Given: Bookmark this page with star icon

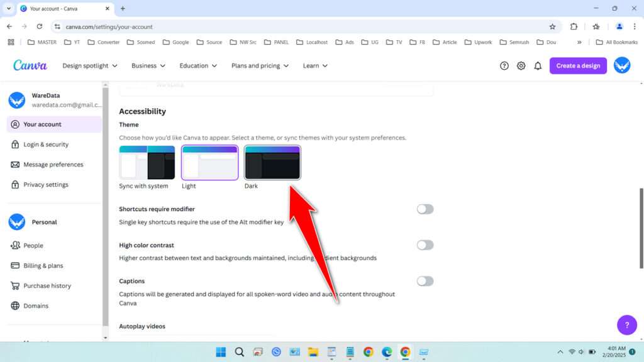Looking at the screenshot, I should (x=552, y=26).
